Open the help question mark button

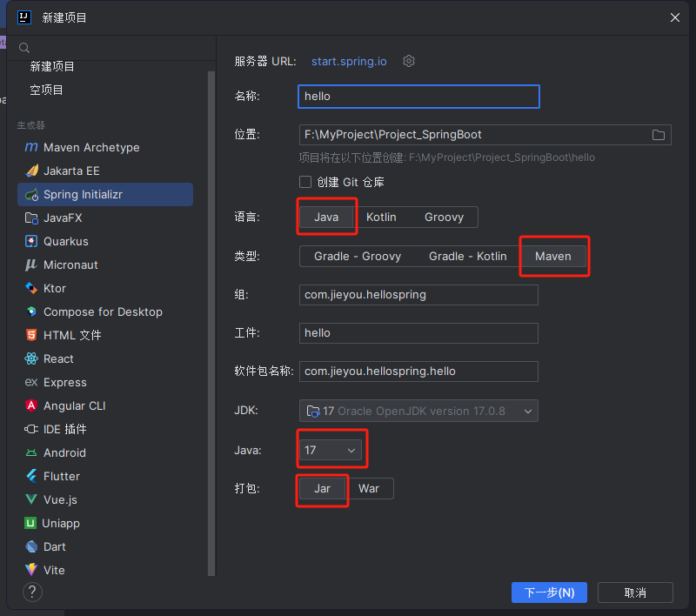tap(32, 592)
